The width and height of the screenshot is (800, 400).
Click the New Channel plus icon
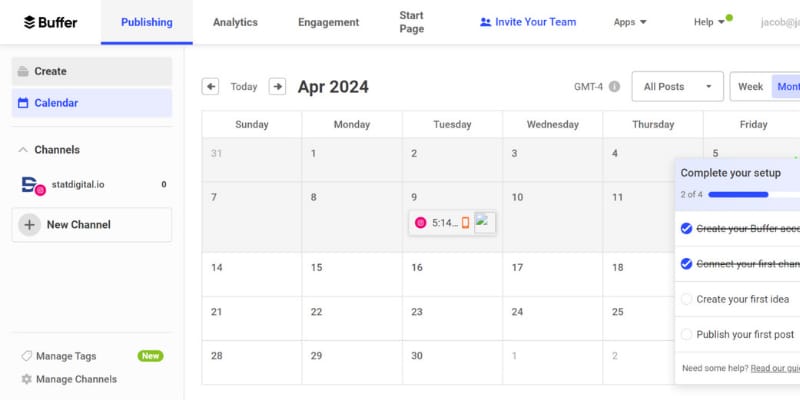pyautogui.click(x=30, y=224)
